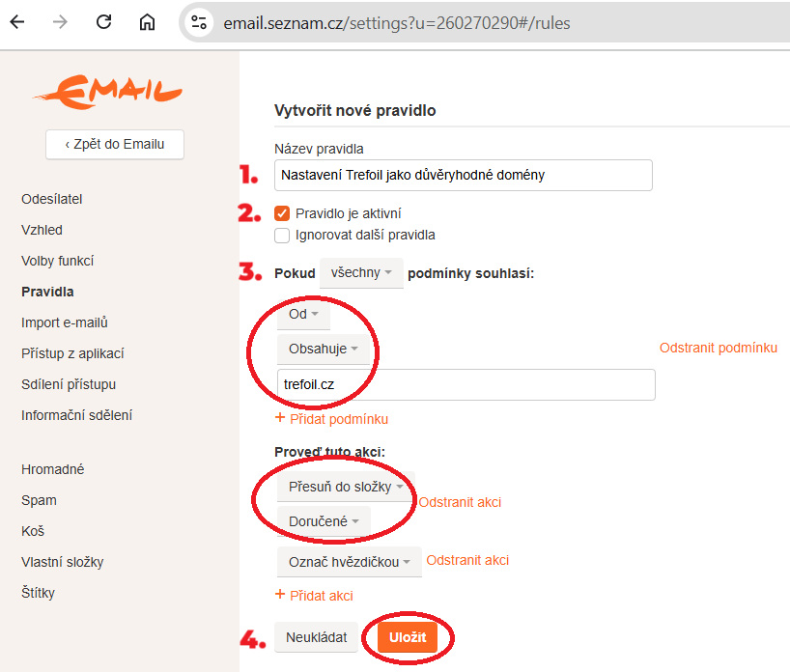Screen dimensions: 790x672
Task: Open 'Přesuň do složky' action dropdown
Action: 345,487
